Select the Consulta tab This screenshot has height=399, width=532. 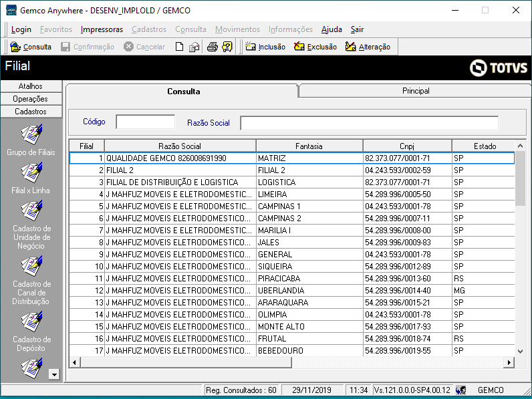184,92
